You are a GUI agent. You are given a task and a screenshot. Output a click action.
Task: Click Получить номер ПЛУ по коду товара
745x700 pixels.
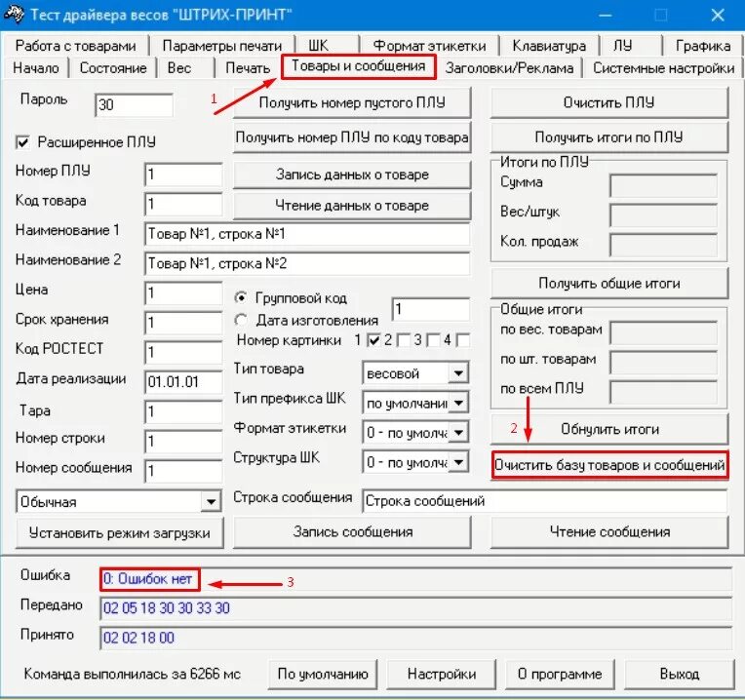(352, 137)
